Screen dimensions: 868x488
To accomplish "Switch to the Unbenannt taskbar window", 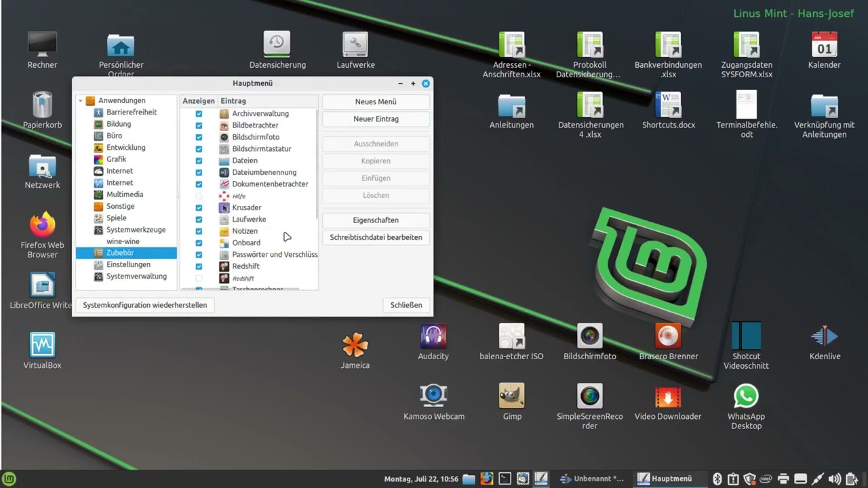I will click(x=592, y=479).
